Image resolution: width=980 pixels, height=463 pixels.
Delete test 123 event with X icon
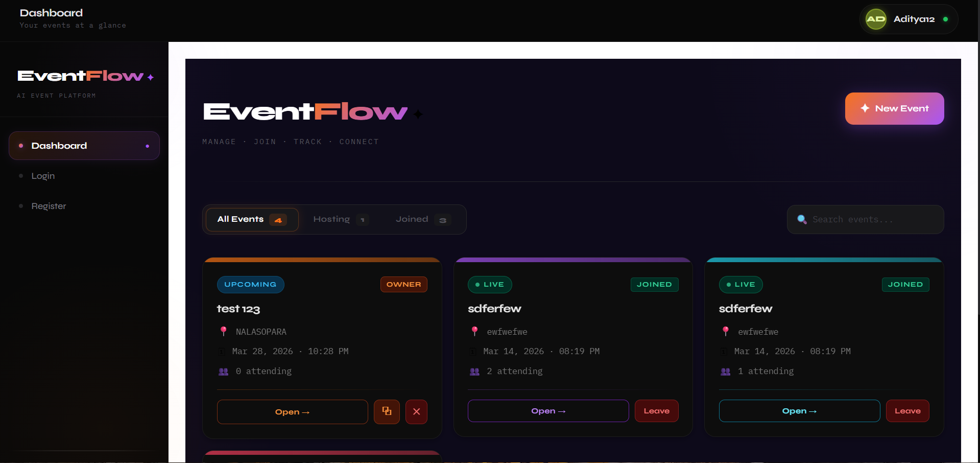click(416, 411)
